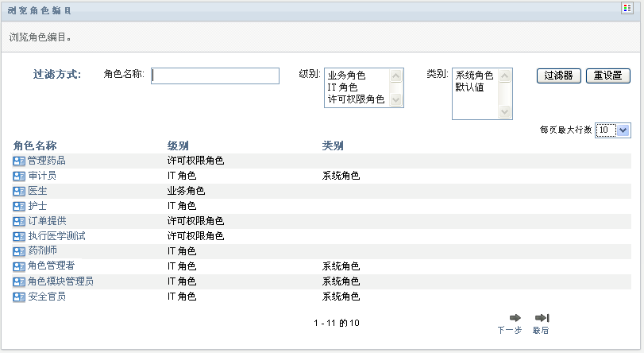Click the next page arrow icon
Screen dimensions: 644x353
(515, 317)
